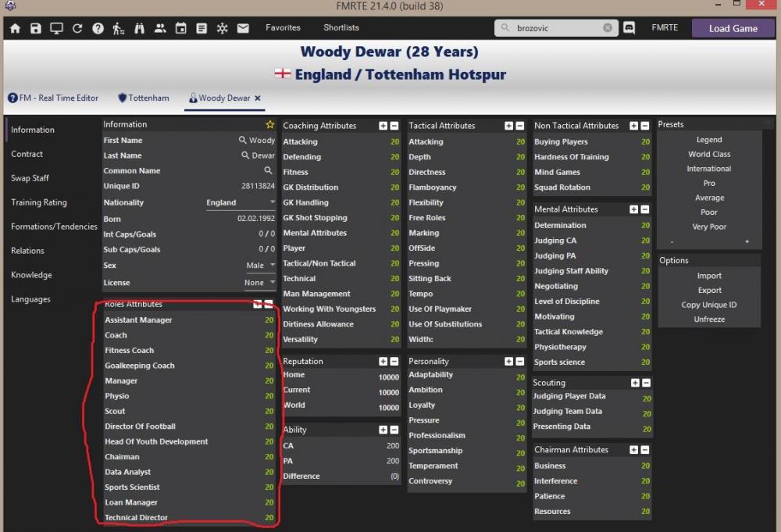Click the gold star favorite icon
This screenshot has width=781, height=532.
[270, 124]
